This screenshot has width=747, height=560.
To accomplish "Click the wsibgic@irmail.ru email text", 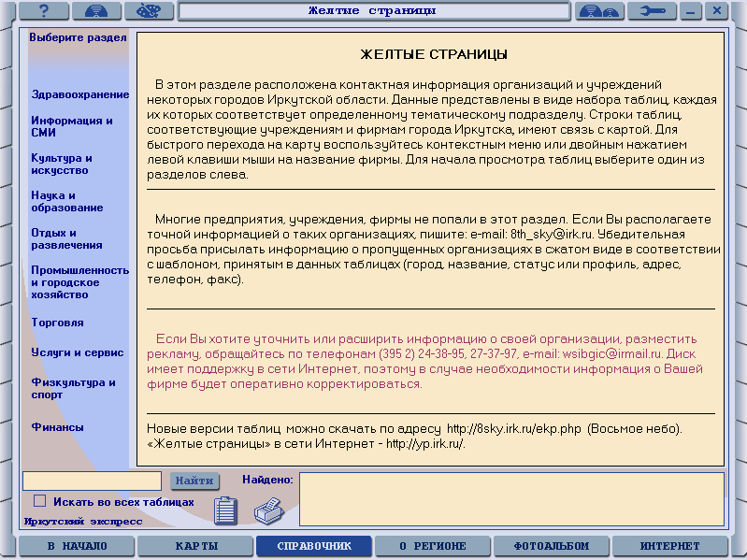I will coord(611,353).
